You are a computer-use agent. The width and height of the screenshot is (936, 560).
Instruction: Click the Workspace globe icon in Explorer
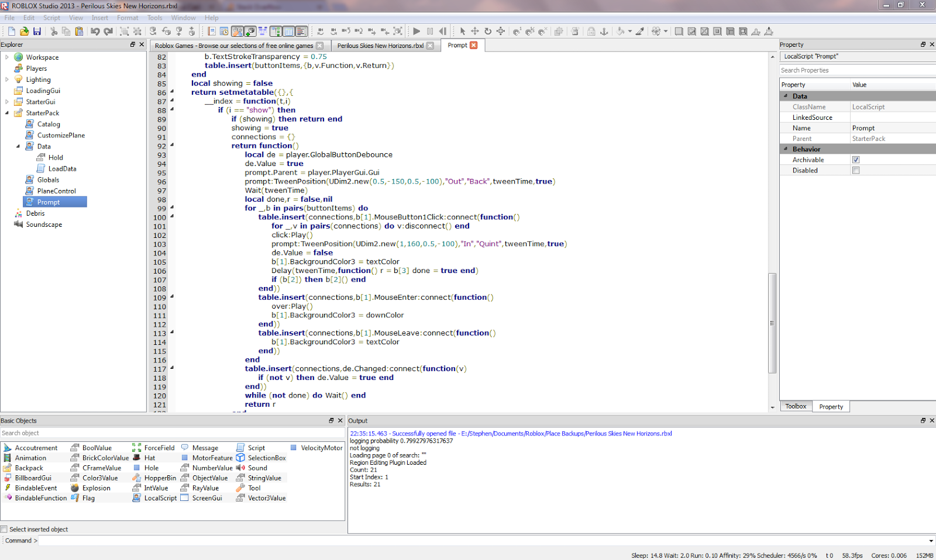(19, 57)
